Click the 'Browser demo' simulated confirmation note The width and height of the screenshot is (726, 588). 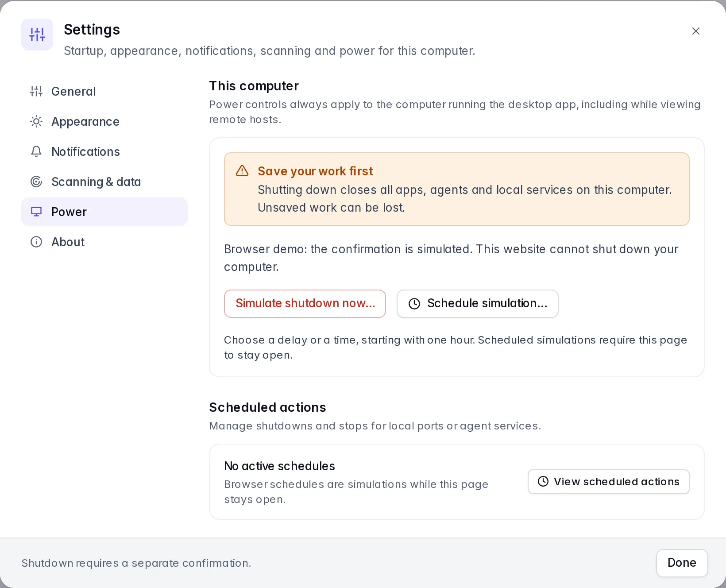tap(451, 258)
